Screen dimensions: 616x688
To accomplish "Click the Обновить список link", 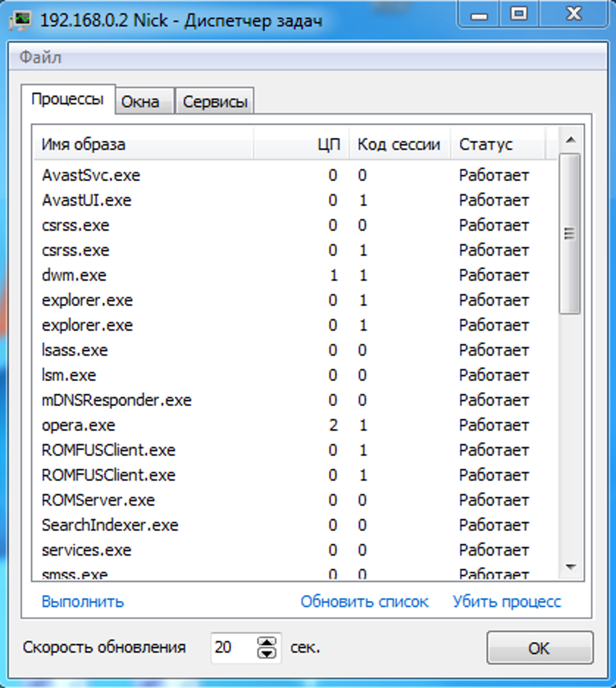I will (364, 602).
